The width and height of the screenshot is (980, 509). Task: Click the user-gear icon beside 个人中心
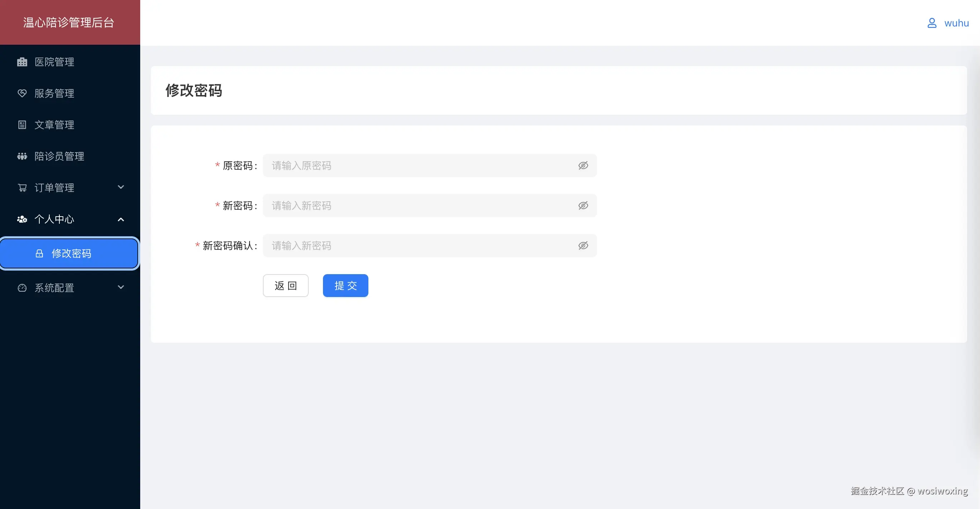pyautogui.click(x=22, y=219)
